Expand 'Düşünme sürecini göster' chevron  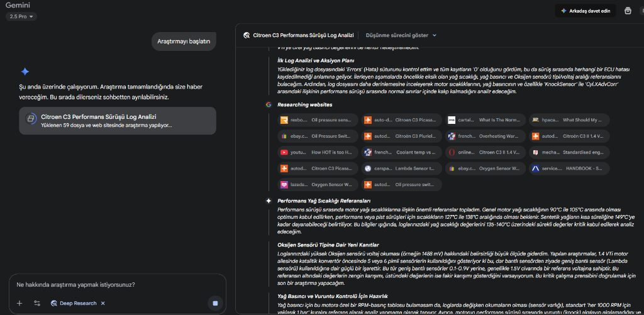point(435,35)
